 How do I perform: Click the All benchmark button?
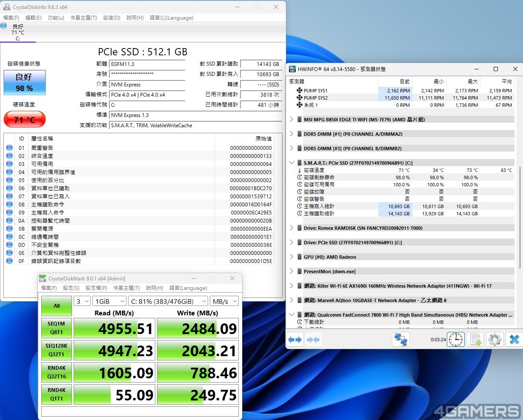coord(57,306)
